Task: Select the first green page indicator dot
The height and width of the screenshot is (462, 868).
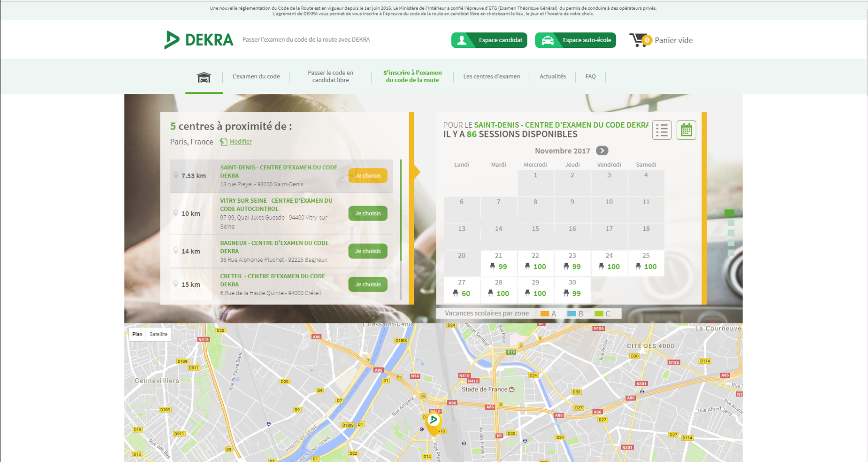Action: click(729, 212)
